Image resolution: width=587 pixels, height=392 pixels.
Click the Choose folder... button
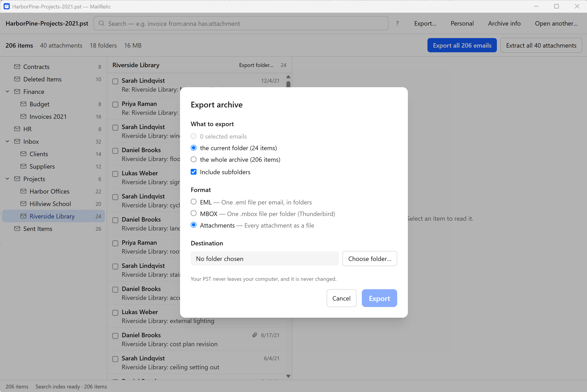pos(370,259)
